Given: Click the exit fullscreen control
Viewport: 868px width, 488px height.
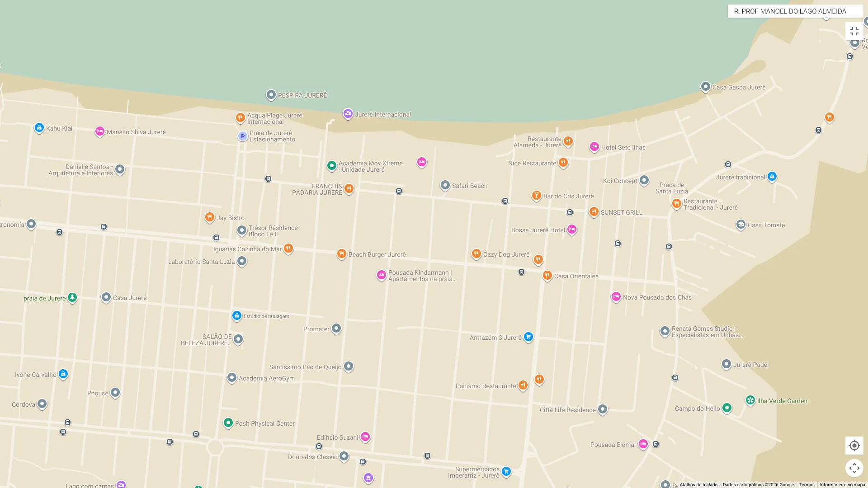Looking at the screenshot, I should click(x=854, y=31).
